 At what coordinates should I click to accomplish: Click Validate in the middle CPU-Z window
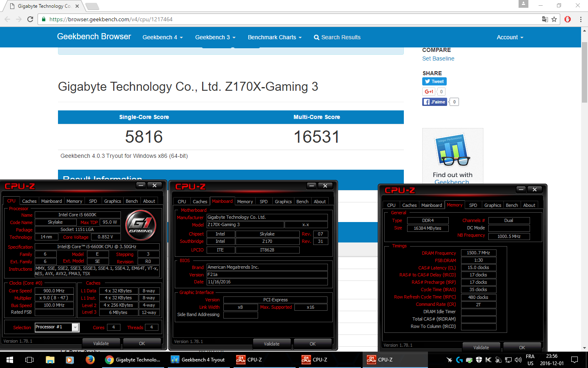pos(272,344)
